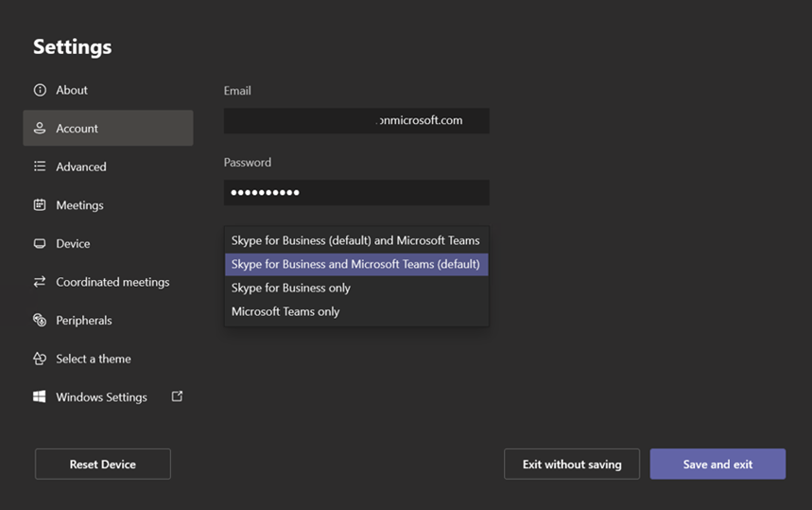This screenshot has width=812, height=510.
Task: Choose Skype for Business (default) and Microsoft Teams
Action: [355, 240]
